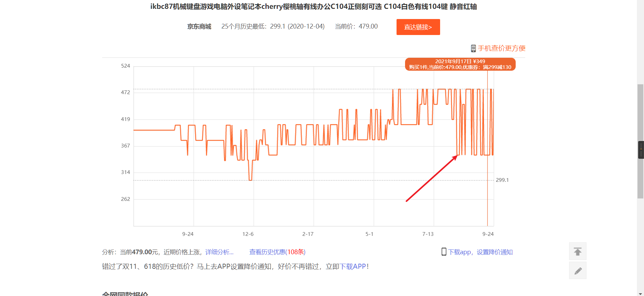View 查看历史优惠(108条) link
This screenshot has height=296, width=644.
(x=277, y=252)
